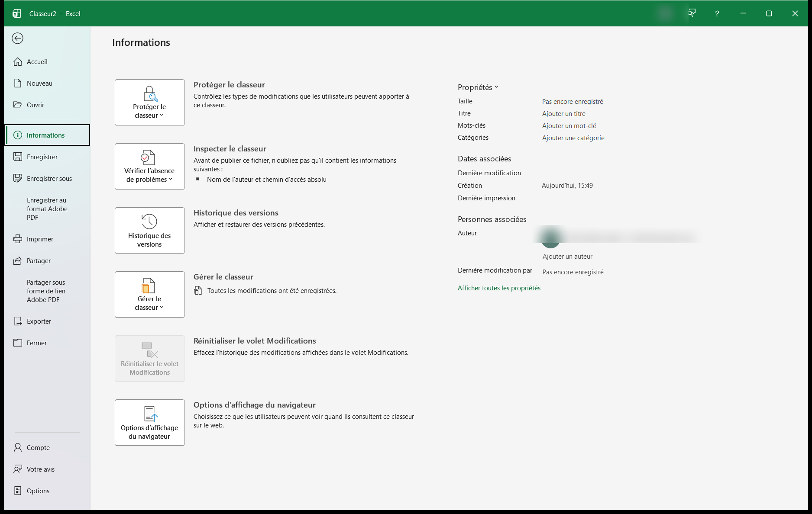This screenshot has height=514, width=812.
Task: Click the help question mark icon
Action: (x=717, y=13)
